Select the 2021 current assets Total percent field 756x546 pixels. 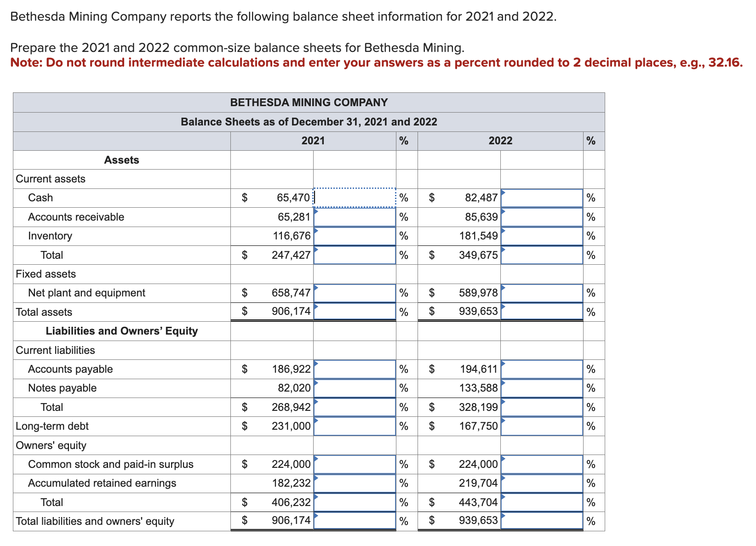coord(355,255)
